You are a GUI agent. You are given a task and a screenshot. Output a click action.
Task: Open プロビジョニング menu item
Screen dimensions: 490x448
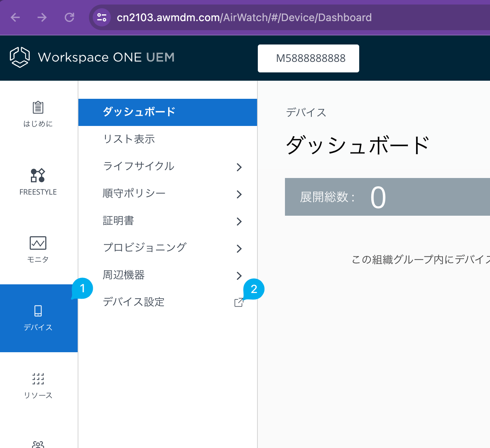tap(168, 248)
